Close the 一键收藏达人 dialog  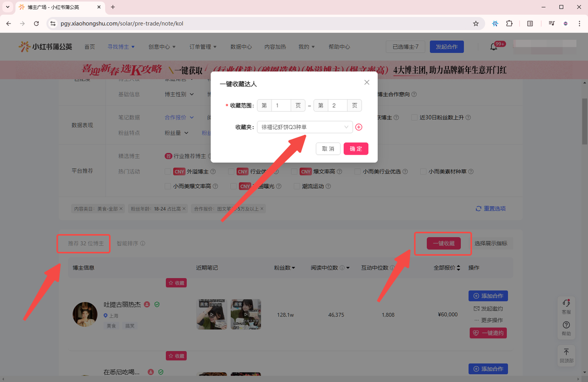tap(367, 83)
